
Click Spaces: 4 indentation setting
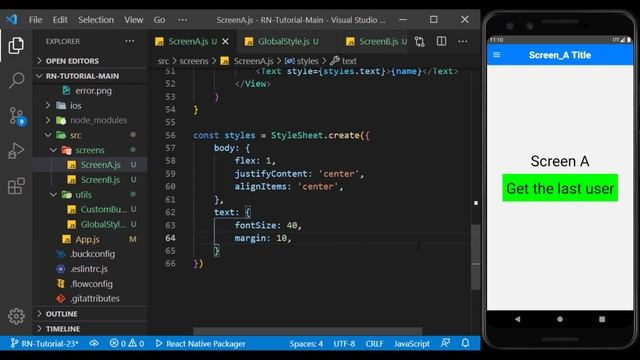306,344
